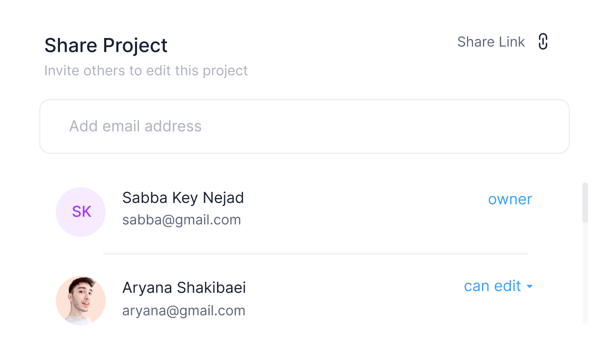Click Aryana Shakibaei's profile photo

(81, 301)
